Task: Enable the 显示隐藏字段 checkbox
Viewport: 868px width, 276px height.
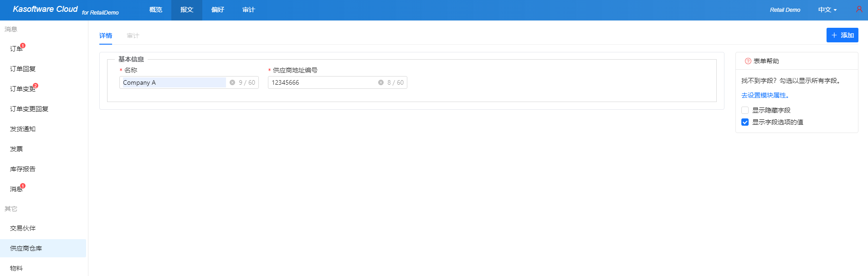Action: click(745, 110)
